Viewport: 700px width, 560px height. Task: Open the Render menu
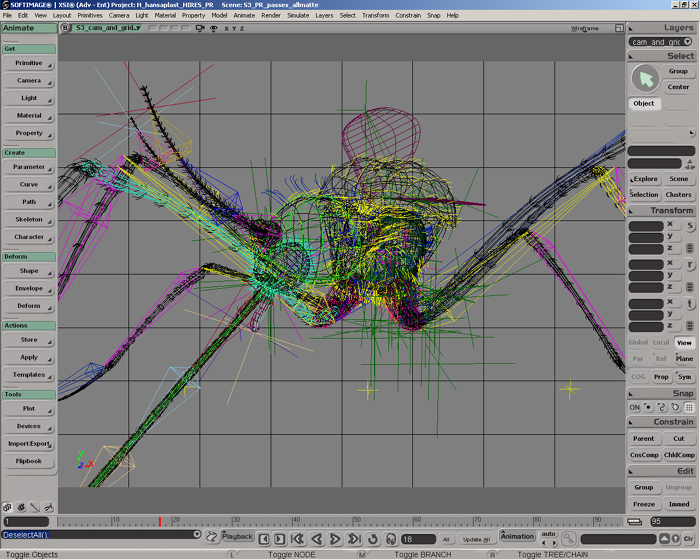tap(270, 15)
